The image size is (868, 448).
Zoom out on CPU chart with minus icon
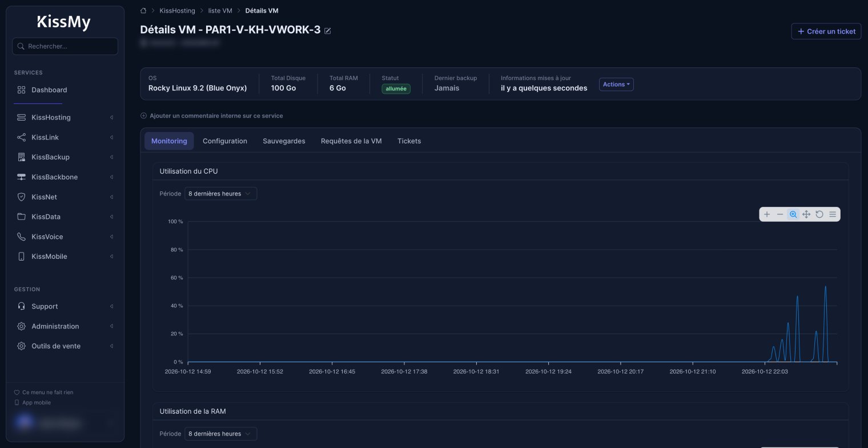tap(780, 214)
